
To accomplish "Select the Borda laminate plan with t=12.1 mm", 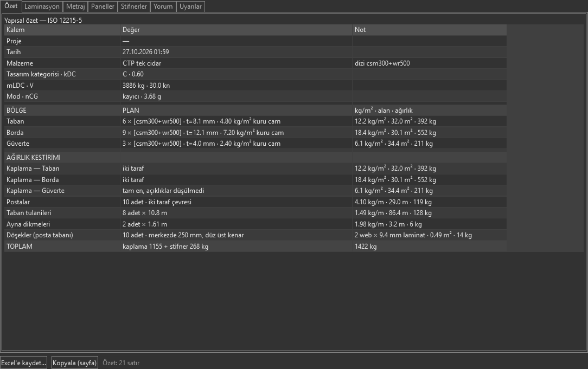I will [x=237, y=133].
